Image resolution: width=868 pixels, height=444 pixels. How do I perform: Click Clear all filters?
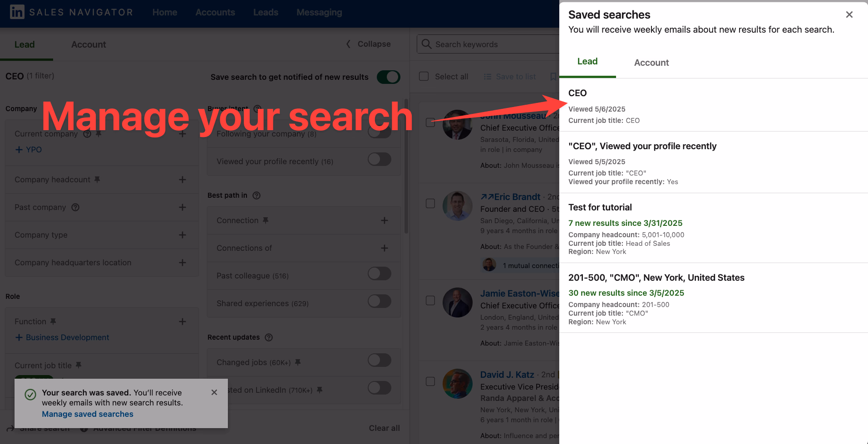[384, 428]
